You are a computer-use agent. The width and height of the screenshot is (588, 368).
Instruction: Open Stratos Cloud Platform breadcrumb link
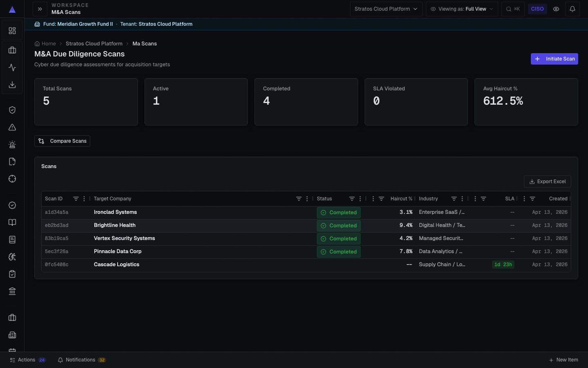click(94, 44)
